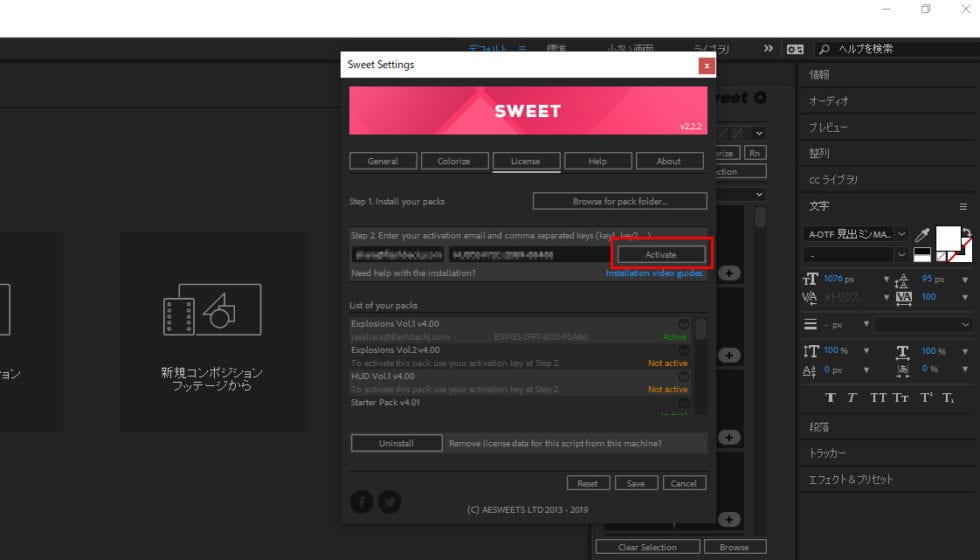Toggle small caps text style
This screenshot has height=560, width=980.
point(901,398)
